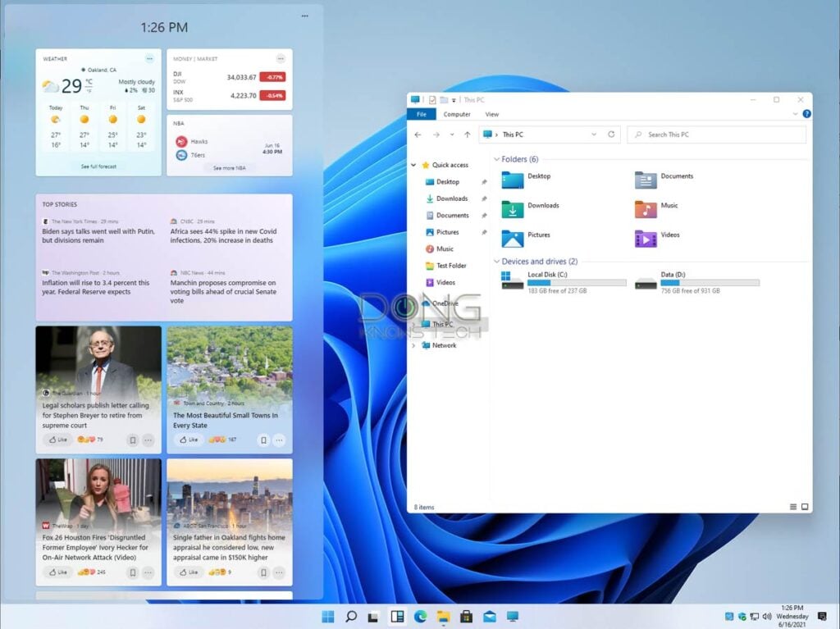Collapse the Devices and drives group
Viewport: 840px width, 629px height.
[496, 262]
